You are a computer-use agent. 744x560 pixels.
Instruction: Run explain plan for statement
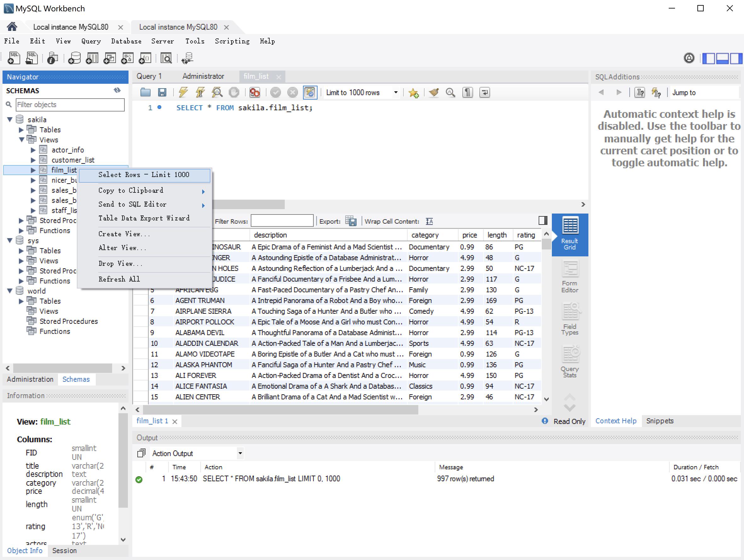[x=217, y=92]
